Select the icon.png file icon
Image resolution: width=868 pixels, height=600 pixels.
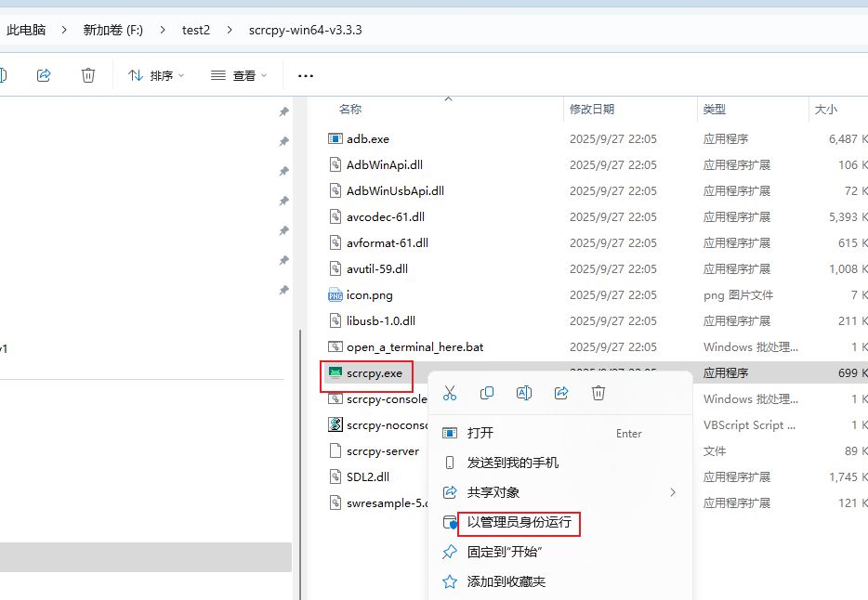(335, 294)
